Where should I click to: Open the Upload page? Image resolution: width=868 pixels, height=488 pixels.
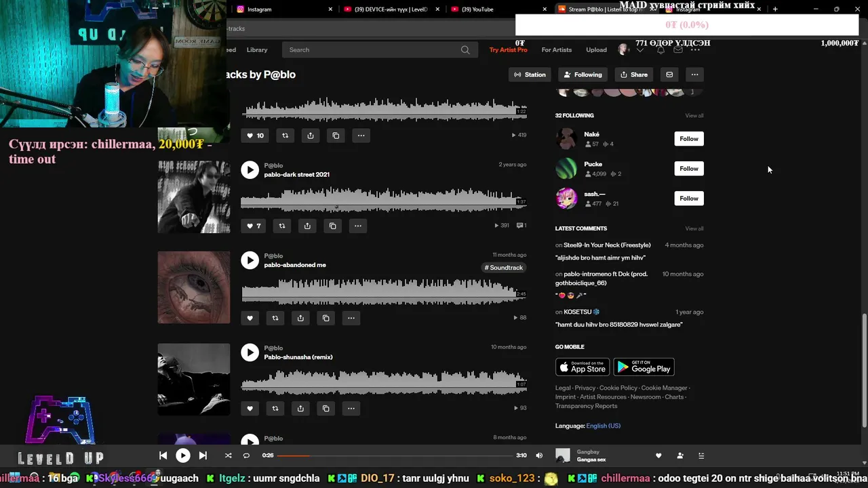tap(596, 49)
